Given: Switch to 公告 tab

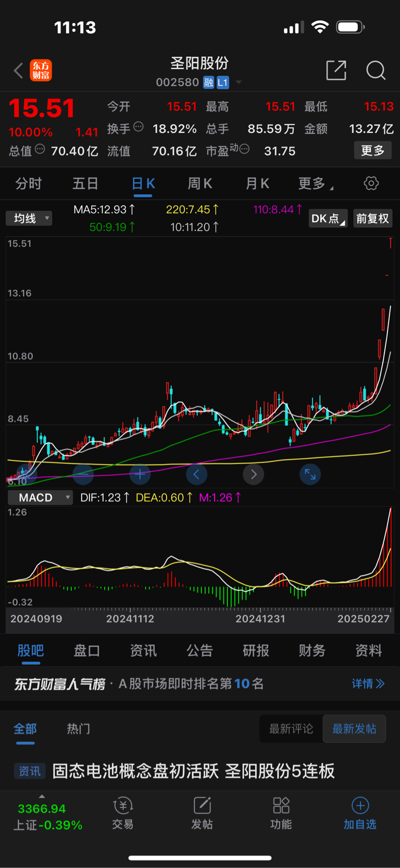Looking at the screenshot, I should 199,650.
